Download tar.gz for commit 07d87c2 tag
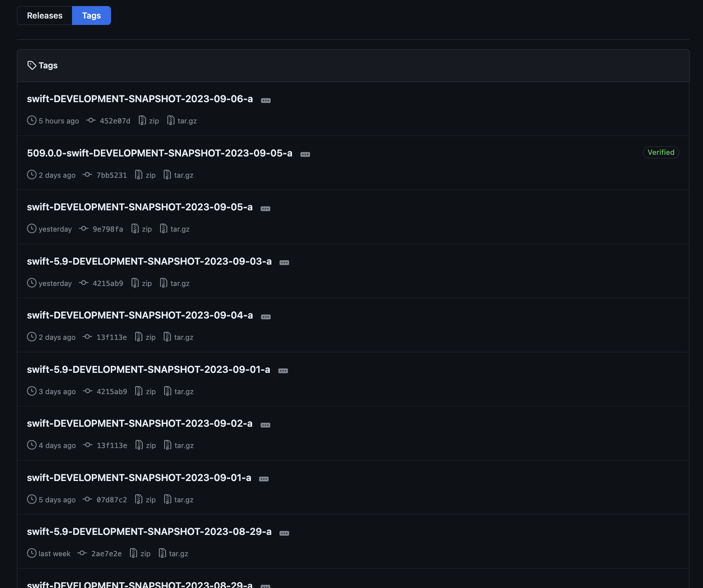 pyautogui.click(x=178, y=500)
